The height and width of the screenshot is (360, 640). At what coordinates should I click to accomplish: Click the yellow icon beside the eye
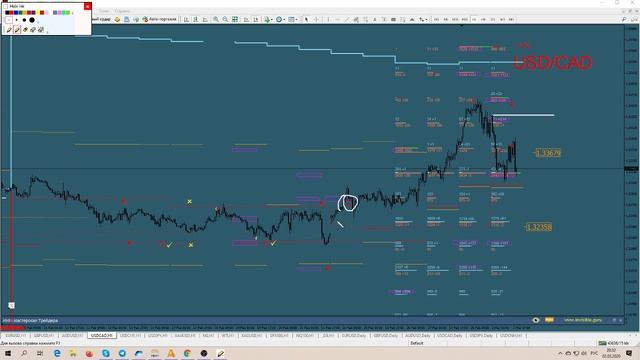[549, 320]
